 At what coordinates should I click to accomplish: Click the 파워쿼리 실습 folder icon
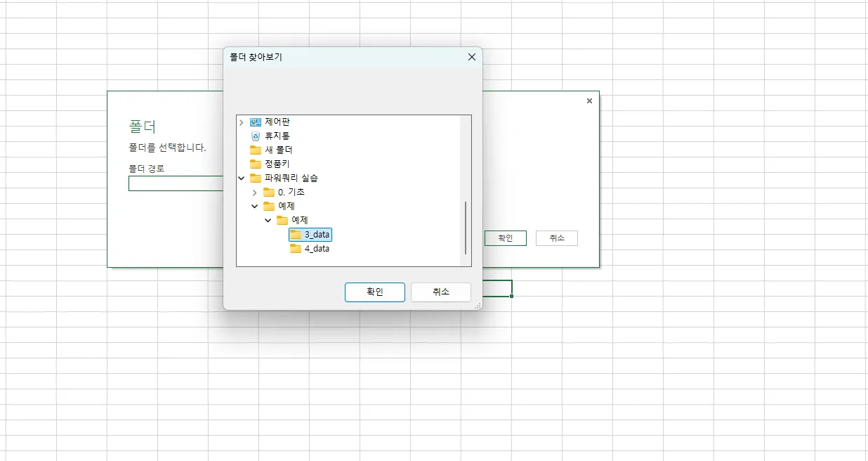click(x=256, y=178)
